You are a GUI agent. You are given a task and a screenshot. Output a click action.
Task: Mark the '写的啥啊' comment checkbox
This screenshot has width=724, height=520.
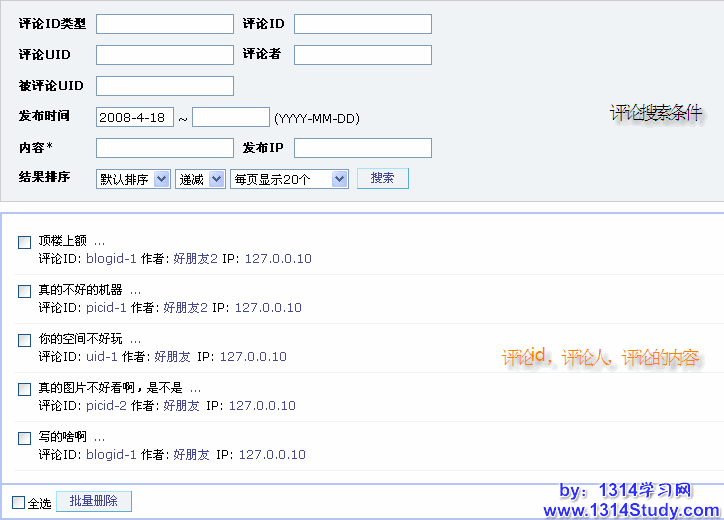24,438
